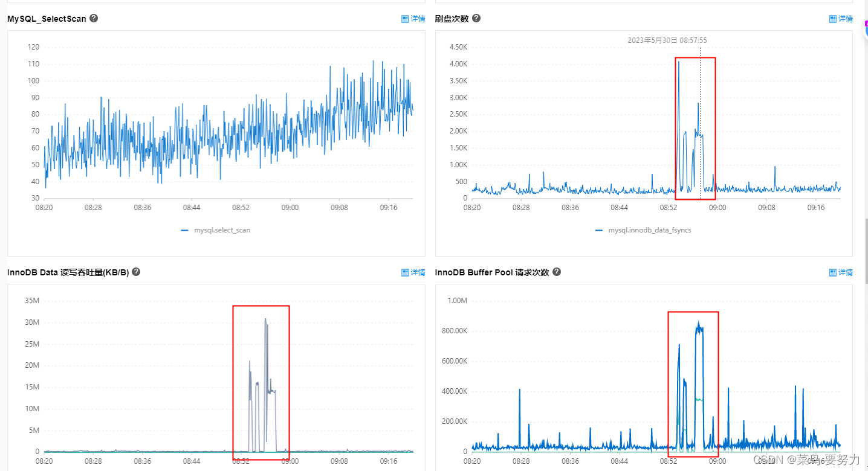Click the 35M y-axis label on InnoDB Data chart

[33, 301]
